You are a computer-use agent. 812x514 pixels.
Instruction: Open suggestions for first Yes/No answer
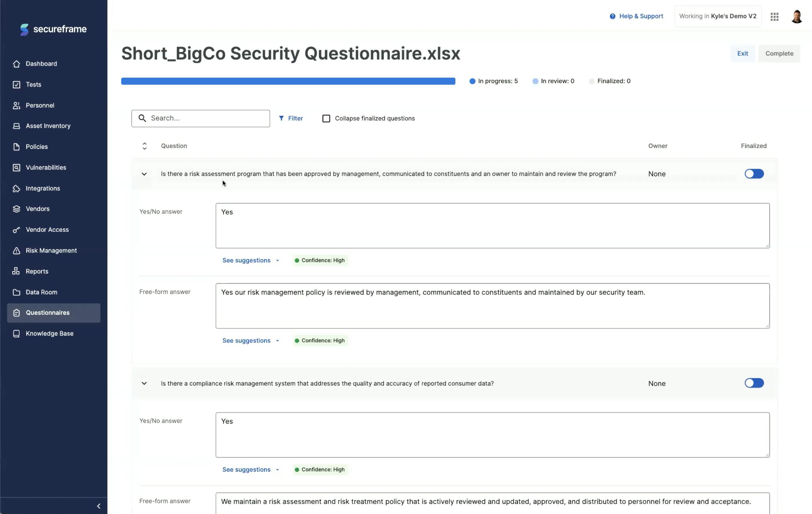[x=250, y=261]
